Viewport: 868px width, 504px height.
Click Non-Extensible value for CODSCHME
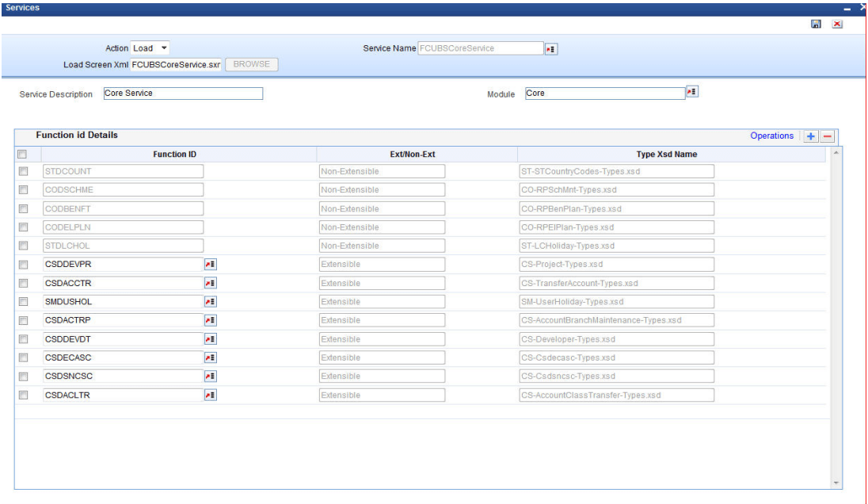pyautogui.click(x=382, y=189)
